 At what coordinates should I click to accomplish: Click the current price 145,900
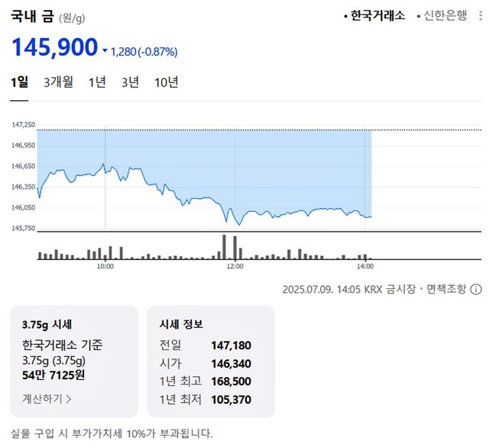coord(54,49)
